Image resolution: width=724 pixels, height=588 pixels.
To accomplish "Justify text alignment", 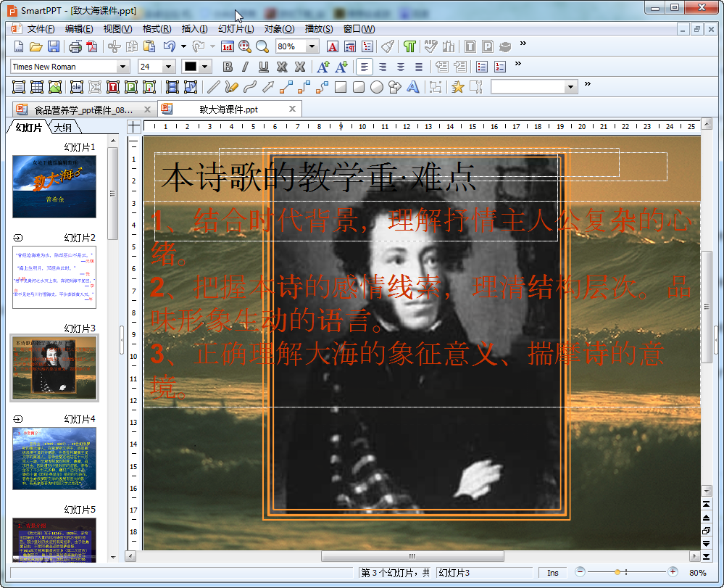I will pyautogui.click(x=419, y=67).
